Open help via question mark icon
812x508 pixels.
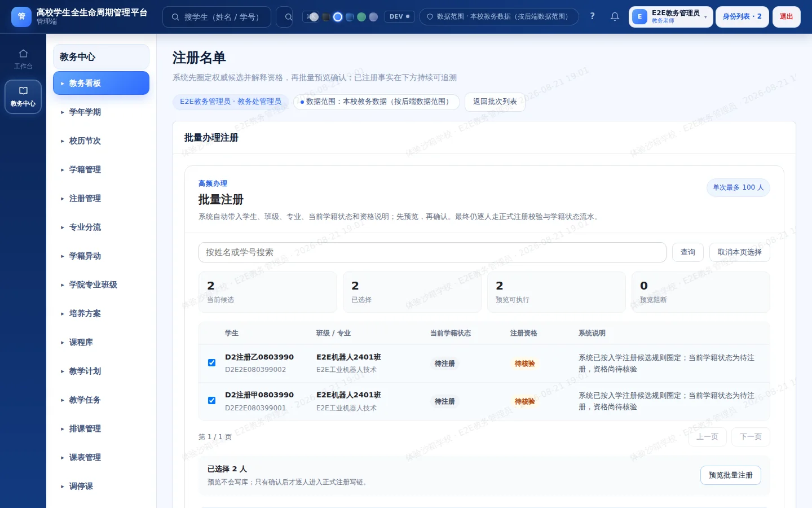click(592, 16)
